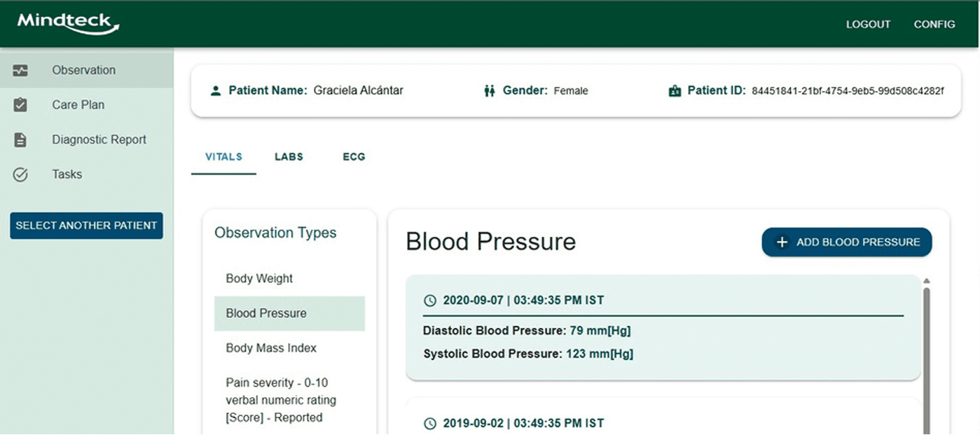Screen dimensions: 980x435
Task: Click the clock icon beside 2019-09-02 reading
Action: coord(430,423)
